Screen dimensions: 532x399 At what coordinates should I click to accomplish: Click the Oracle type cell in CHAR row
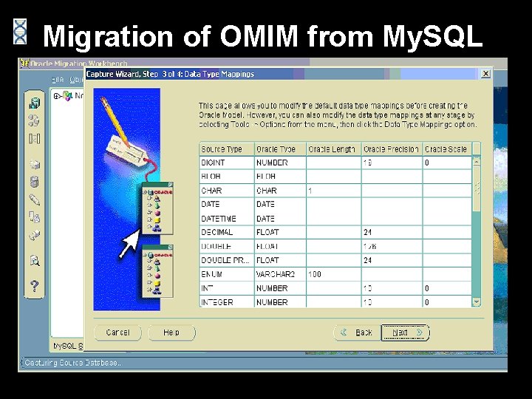[x=280, y=191]
